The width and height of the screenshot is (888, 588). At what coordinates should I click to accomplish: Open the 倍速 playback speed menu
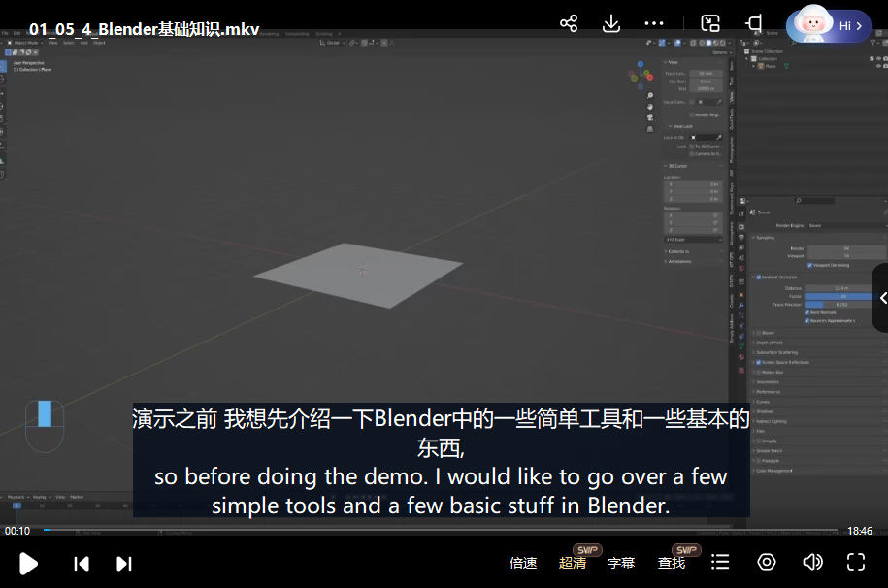coord(523,564)
